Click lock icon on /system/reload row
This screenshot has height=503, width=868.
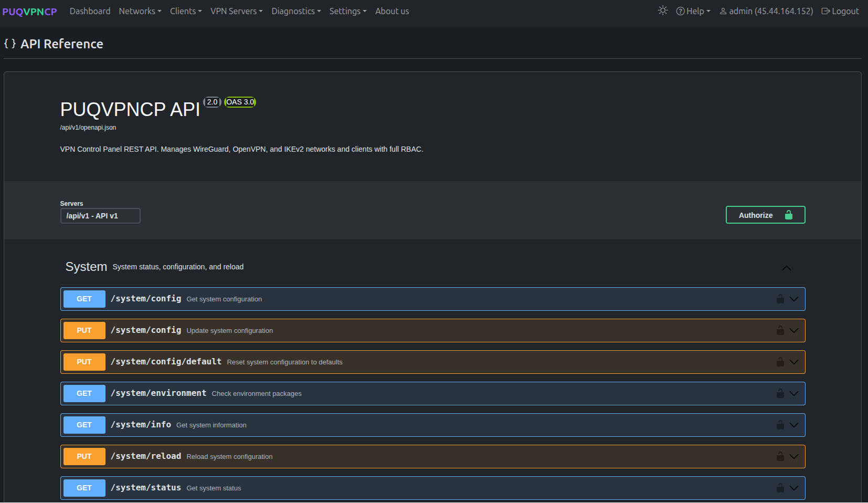pyautogui.click(x=780, y=456)
